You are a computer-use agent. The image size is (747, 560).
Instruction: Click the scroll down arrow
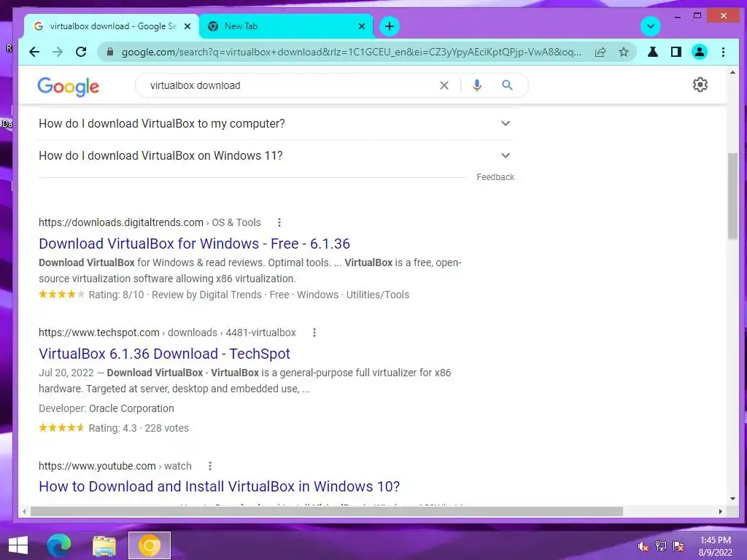pos(732,499)
